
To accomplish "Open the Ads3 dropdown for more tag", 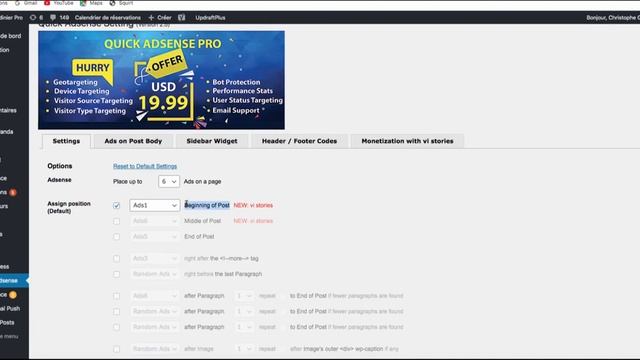I will pyautogui.click(x=154, y=258).
